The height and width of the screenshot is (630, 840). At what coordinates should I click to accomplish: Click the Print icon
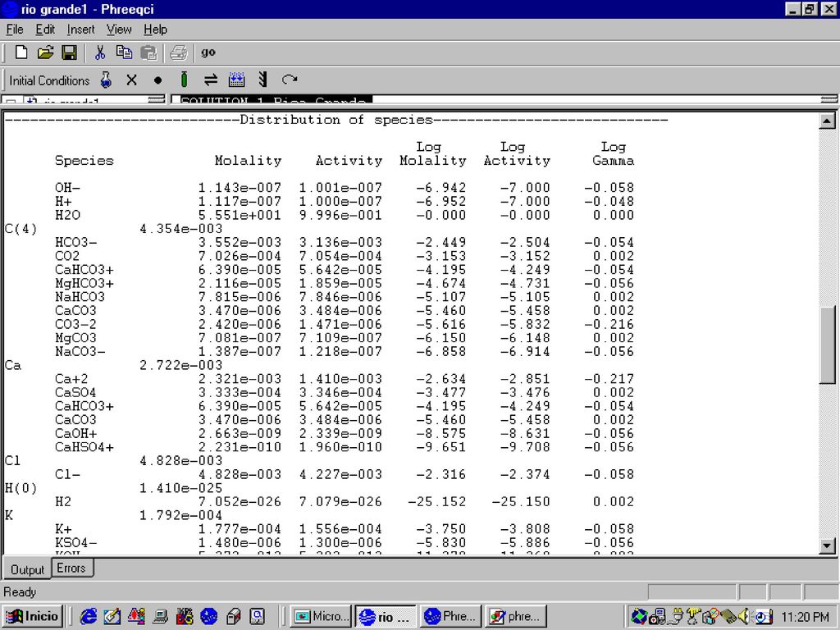coord(178,52)
